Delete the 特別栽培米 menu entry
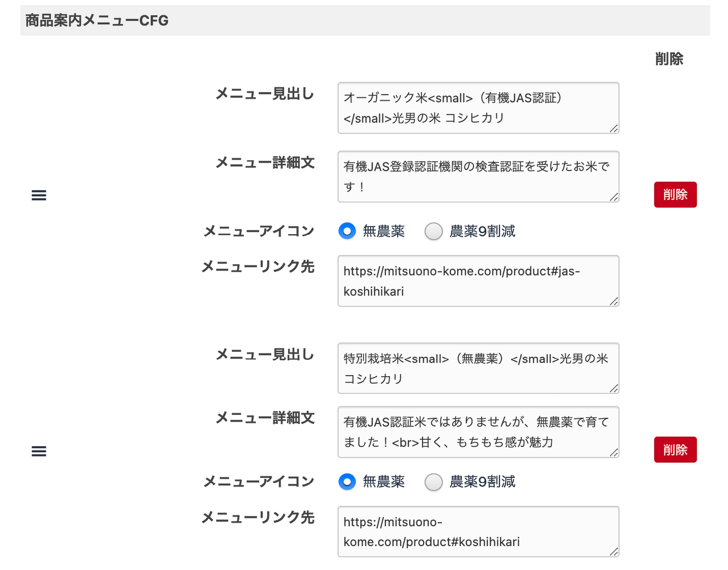The width and height of the screenshot is (728, 570). coord(675,450)
